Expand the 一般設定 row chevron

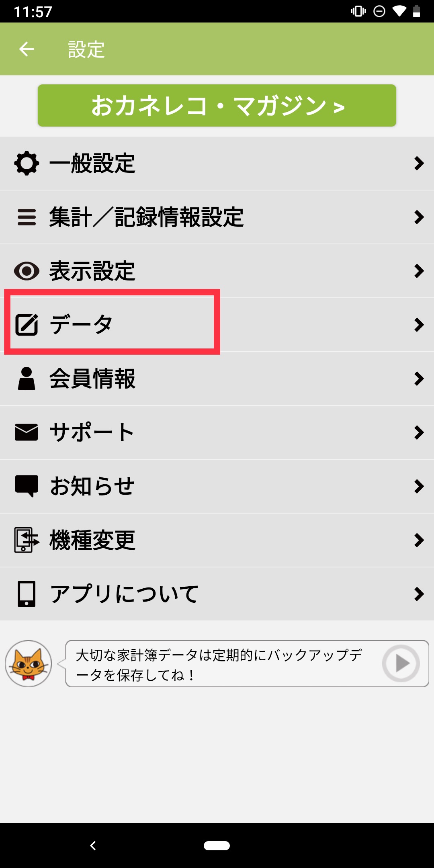pyautogui.click(x=419, y=163)
